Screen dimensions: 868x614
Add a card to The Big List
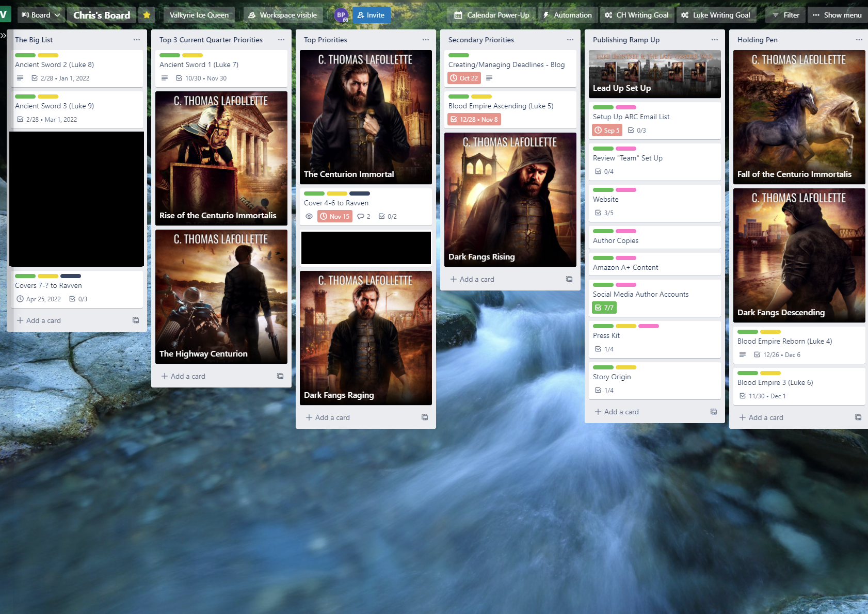click(39, 320)
